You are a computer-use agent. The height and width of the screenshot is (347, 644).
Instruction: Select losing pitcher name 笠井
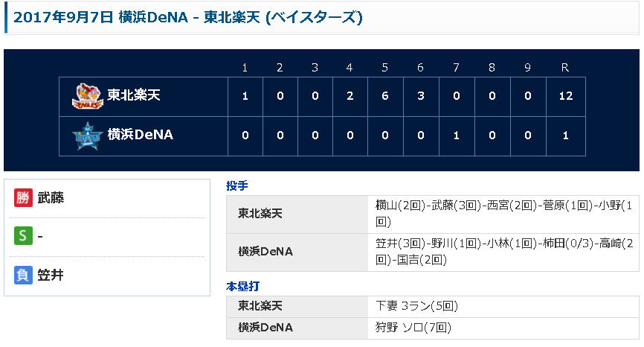point(51,275)
